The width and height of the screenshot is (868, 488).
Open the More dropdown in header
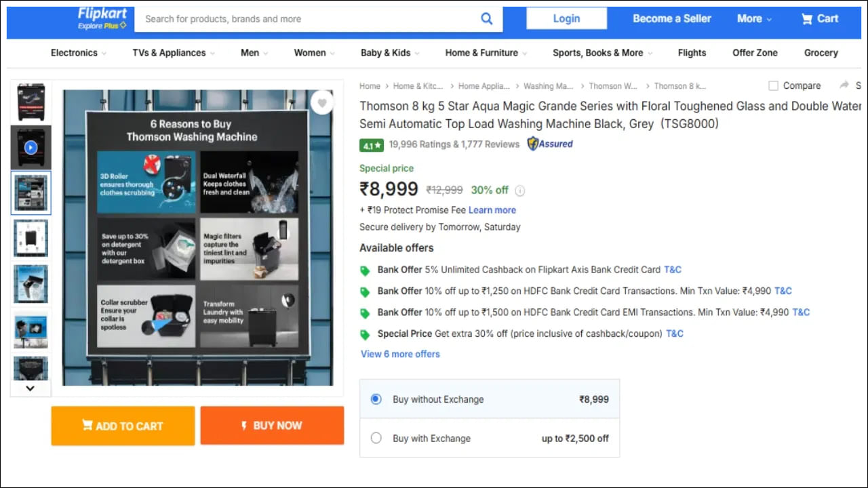click(x=754, y=19)
